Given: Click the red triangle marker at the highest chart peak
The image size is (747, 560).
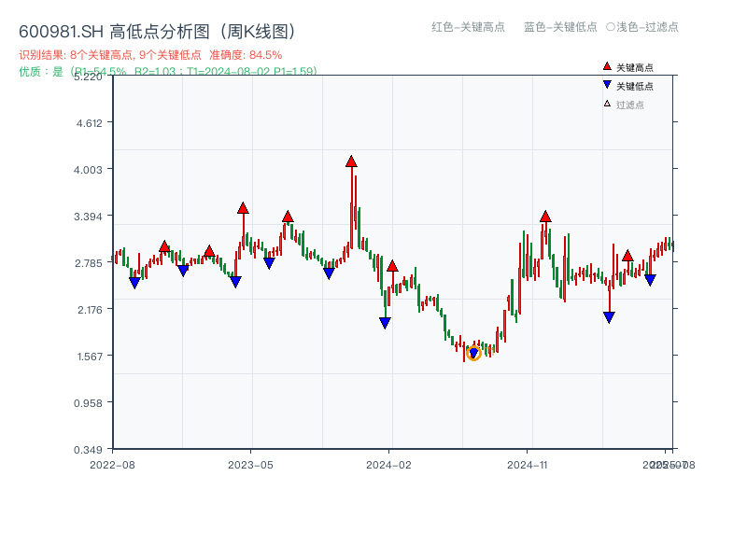Looking at the screenshot, I should 350,161.
